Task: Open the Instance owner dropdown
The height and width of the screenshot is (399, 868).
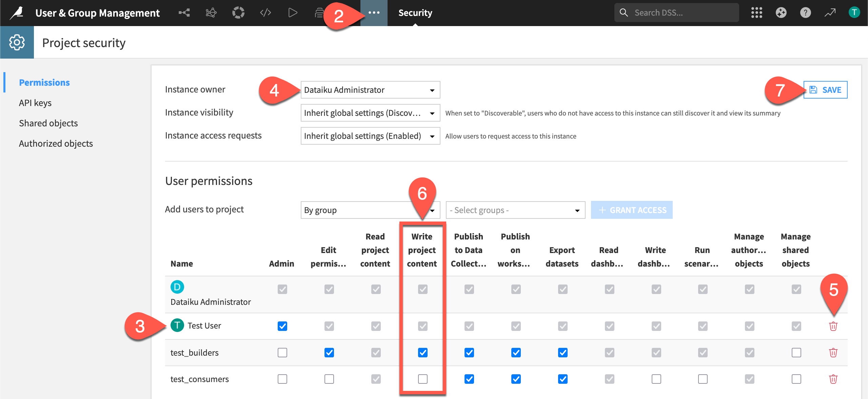Action: 370,90
